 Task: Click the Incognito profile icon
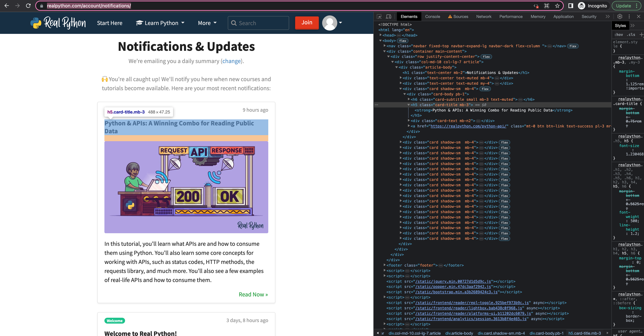[x=582, y=6]
